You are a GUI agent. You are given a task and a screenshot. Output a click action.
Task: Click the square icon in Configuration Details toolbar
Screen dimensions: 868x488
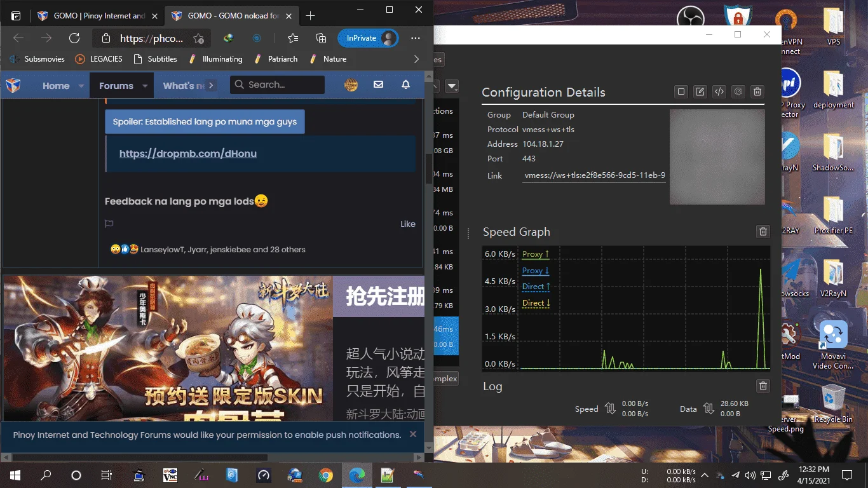coord(681,91)
